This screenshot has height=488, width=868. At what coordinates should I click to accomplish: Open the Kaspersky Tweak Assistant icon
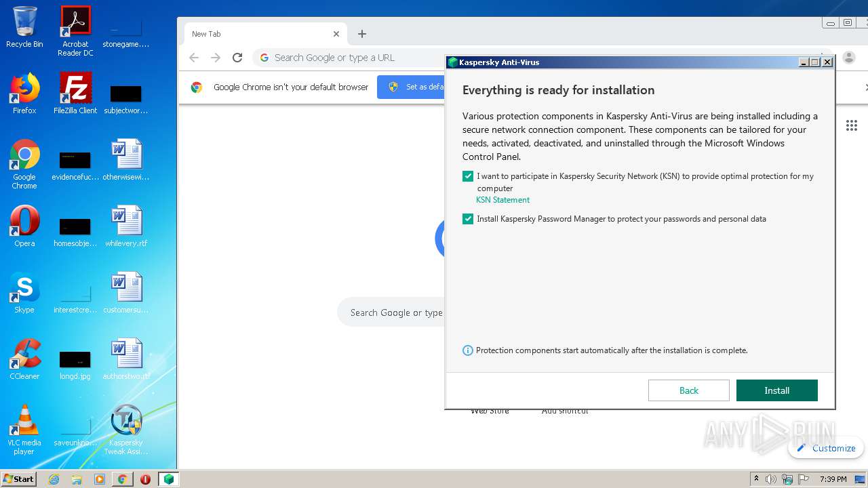click(126, 430)
